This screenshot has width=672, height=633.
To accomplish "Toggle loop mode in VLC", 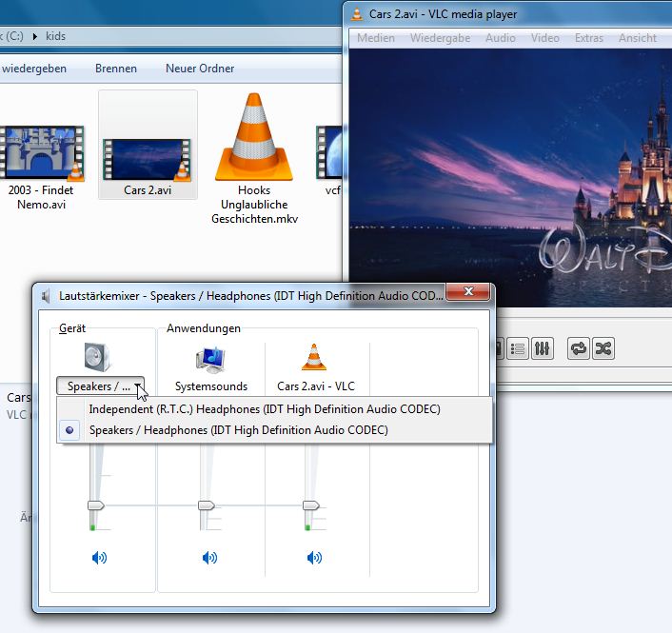I will (579, 348).
